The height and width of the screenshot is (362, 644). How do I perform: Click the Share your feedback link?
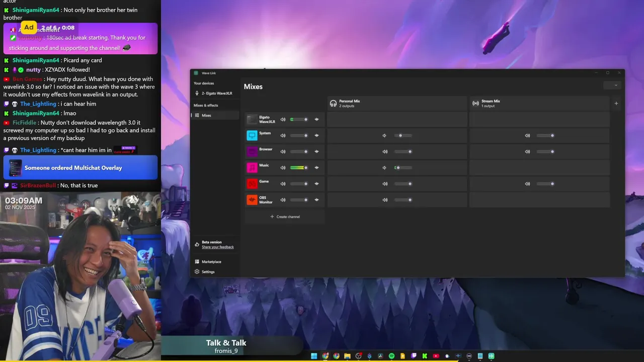click(x=218, y=247)
